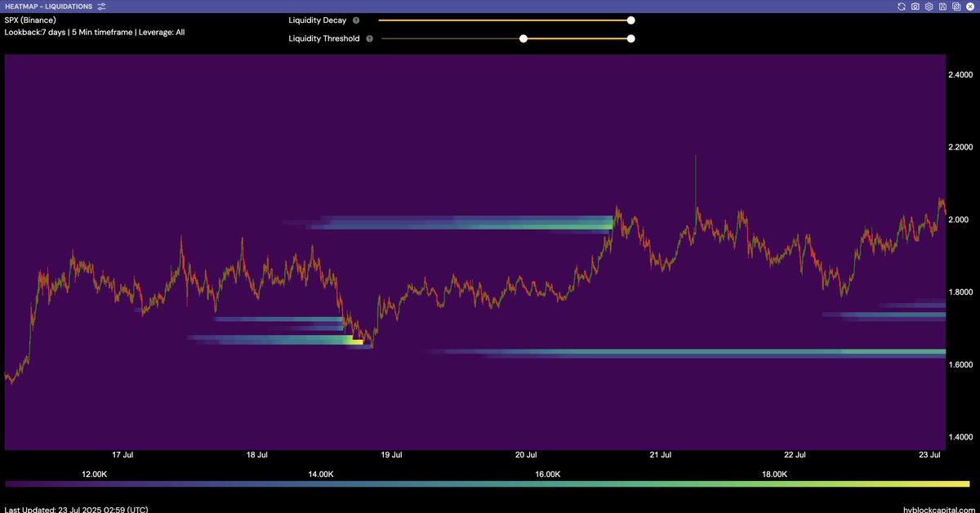Take a screenshot with the camera icon

(x=915, y=6)
